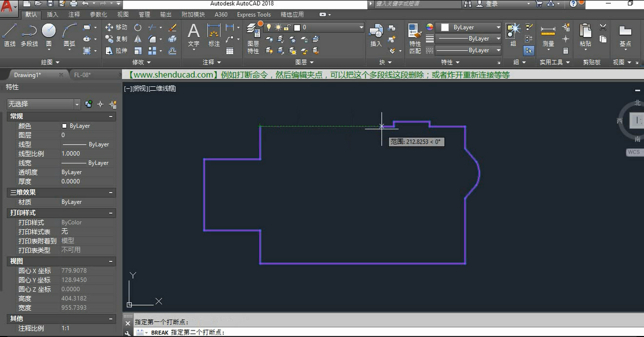The image size is (644, 337).
Task: Click the Move (移动) tool
Action: [116, 27]
